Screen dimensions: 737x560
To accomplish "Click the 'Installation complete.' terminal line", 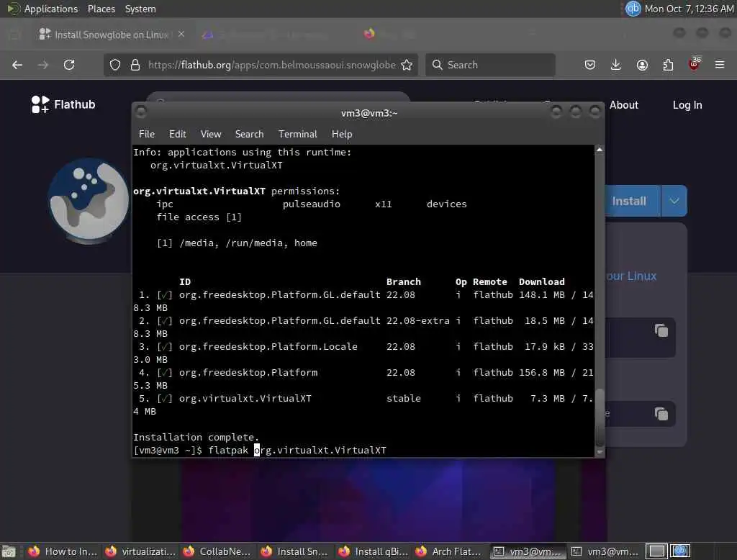I will point(196,438).
